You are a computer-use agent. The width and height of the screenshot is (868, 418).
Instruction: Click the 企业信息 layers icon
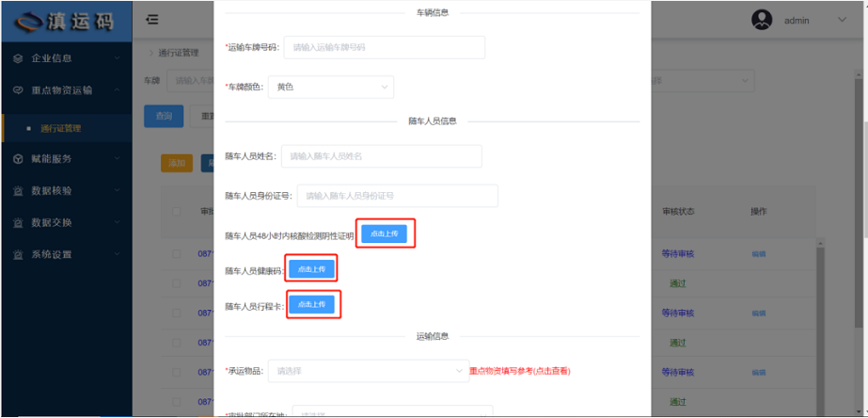pos(18,58)
